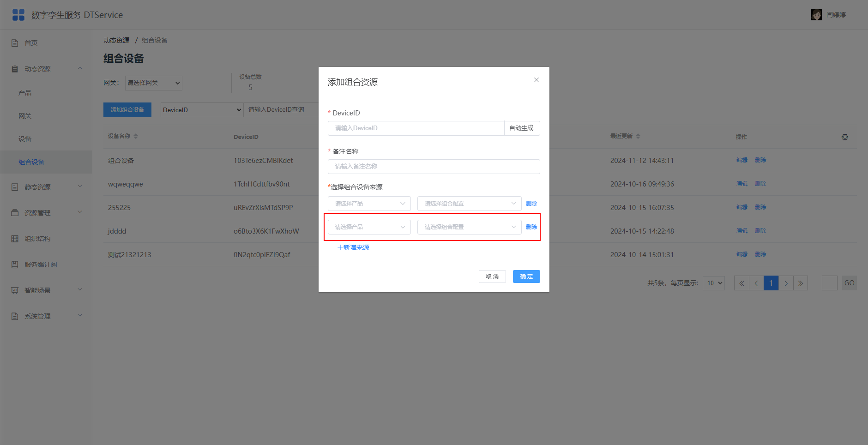
Task: Close the 添加组合资源 dialog
Action: click(536, 80)
